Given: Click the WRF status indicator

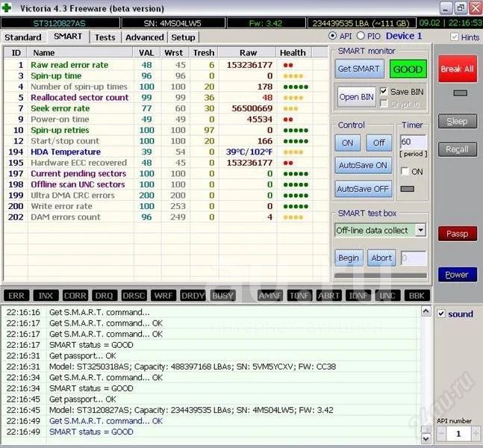Looking at the screenshot, I should tap(163, 296).
